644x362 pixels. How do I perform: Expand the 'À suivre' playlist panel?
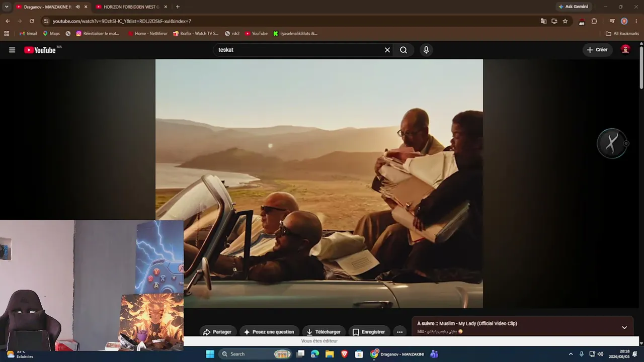(x=624, y=327)
